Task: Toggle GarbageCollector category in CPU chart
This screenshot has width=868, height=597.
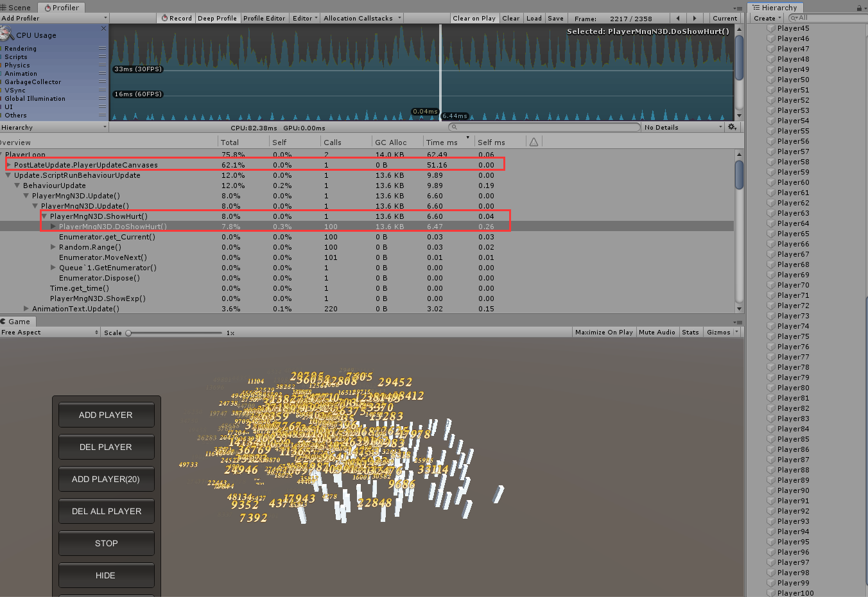Action: tap(1, 82)
